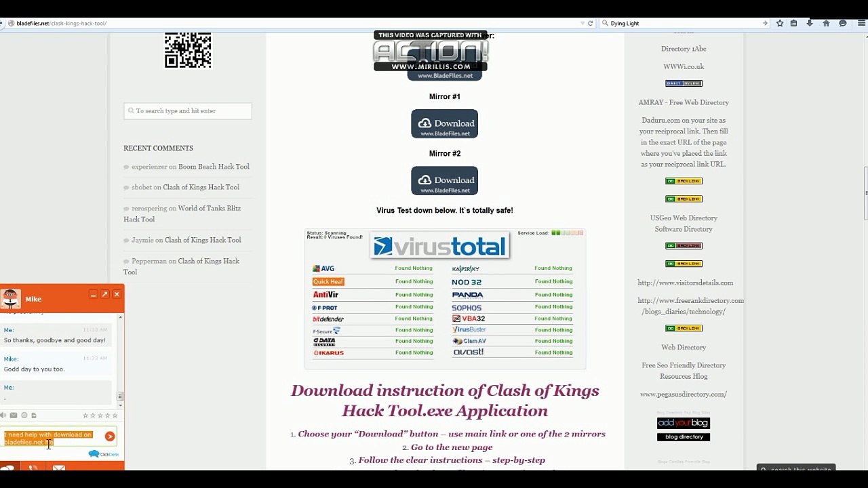Click the VirusTotal logo image
The width and height of the screenshot is (868, 488).
[440, 246]
